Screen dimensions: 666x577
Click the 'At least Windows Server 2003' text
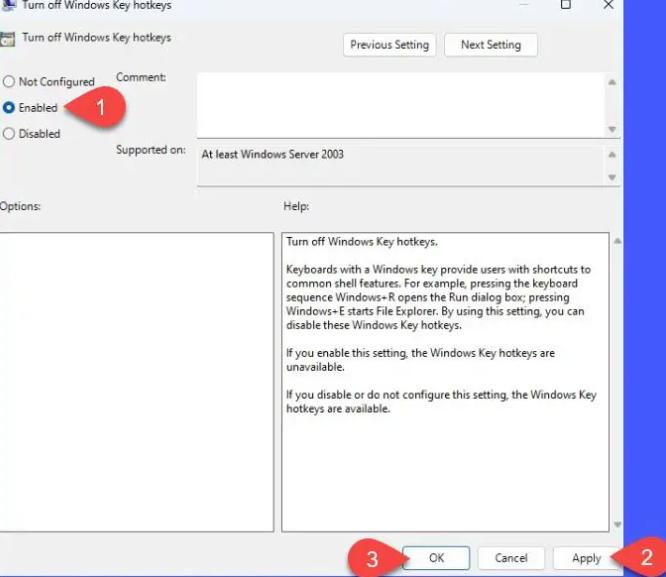click(272, 154)
